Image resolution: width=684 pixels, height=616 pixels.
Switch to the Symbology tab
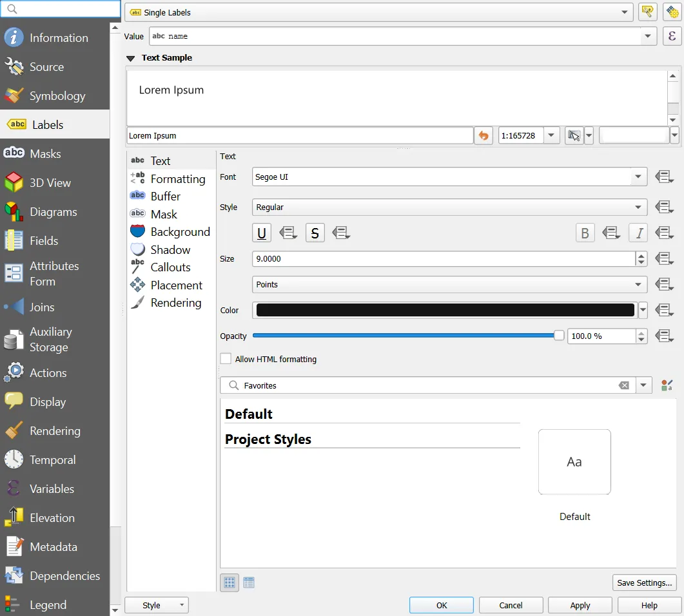[55, 96]
